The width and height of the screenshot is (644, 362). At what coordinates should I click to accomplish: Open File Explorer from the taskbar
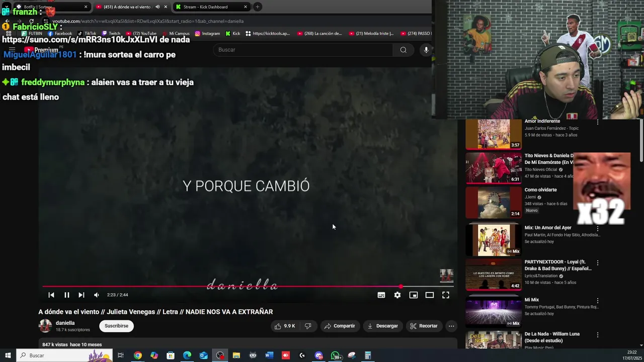click(x=236, y=355)
